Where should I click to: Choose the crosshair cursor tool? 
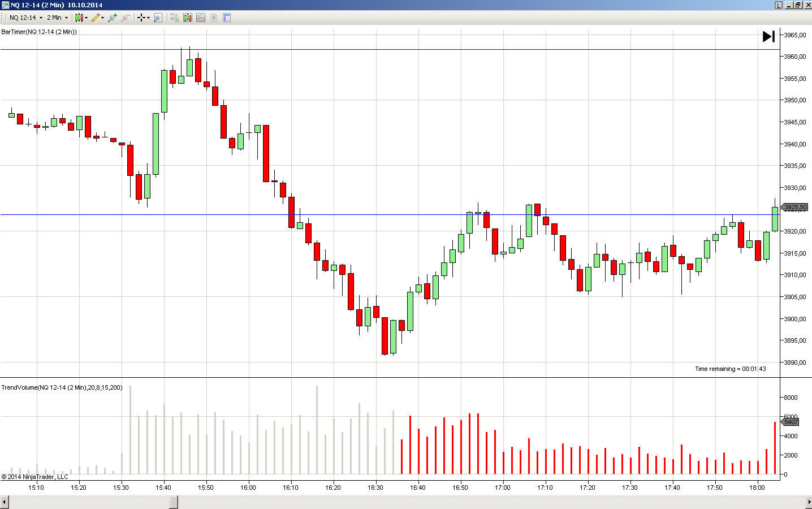pos(141,18)
